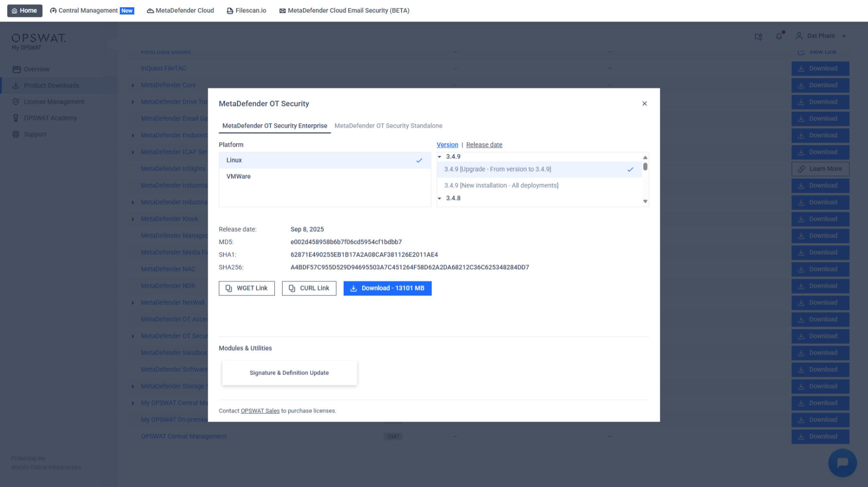This screenshot has height=487, width=868.
Task: Click Learn More button in list
Action: coord(820,169)
